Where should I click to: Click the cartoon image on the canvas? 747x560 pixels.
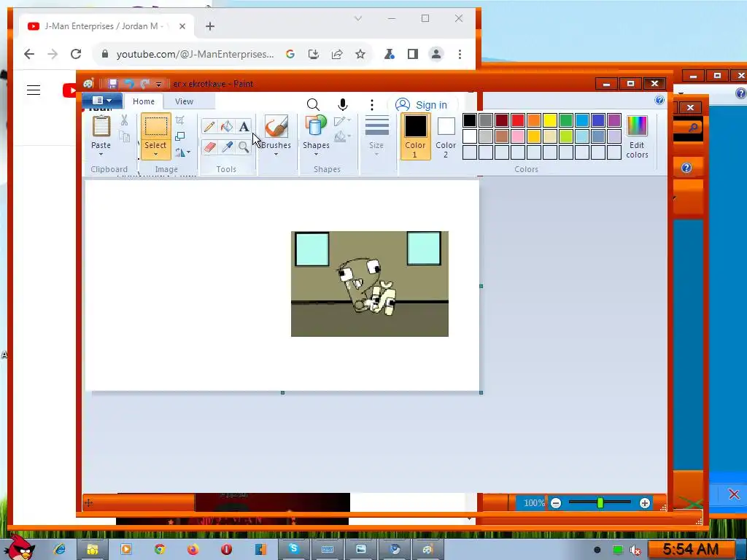click(x=370, y=284)
